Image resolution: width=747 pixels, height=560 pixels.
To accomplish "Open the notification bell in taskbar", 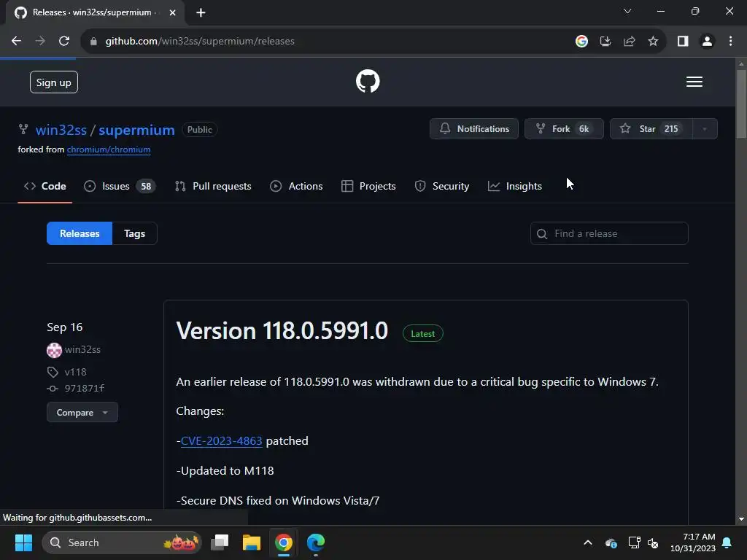I will coord(727,542).
